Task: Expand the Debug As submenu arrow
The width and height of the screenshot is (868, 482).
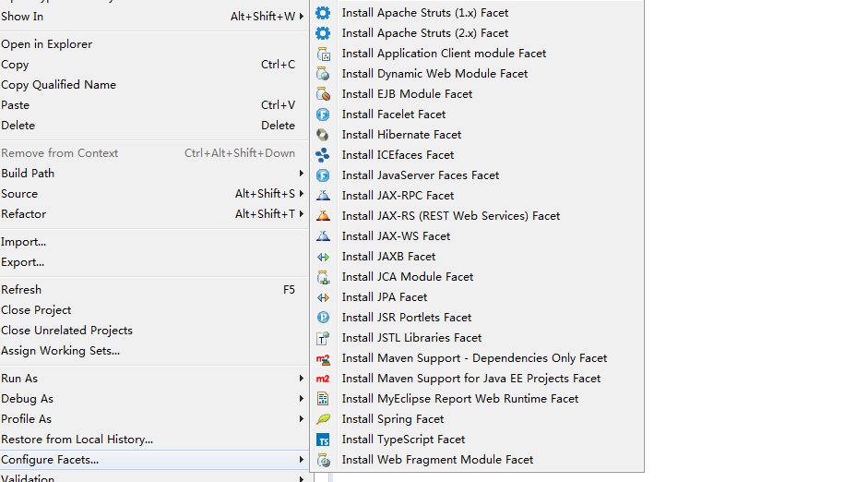Action: [301, 399]
